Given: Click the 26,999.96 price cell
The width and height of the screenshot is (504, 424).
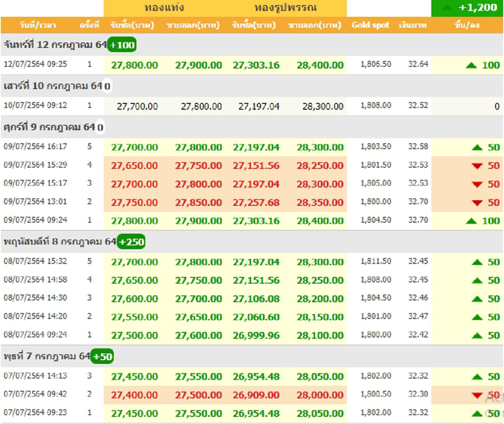Looking at the screenshot, I should 256,335.
